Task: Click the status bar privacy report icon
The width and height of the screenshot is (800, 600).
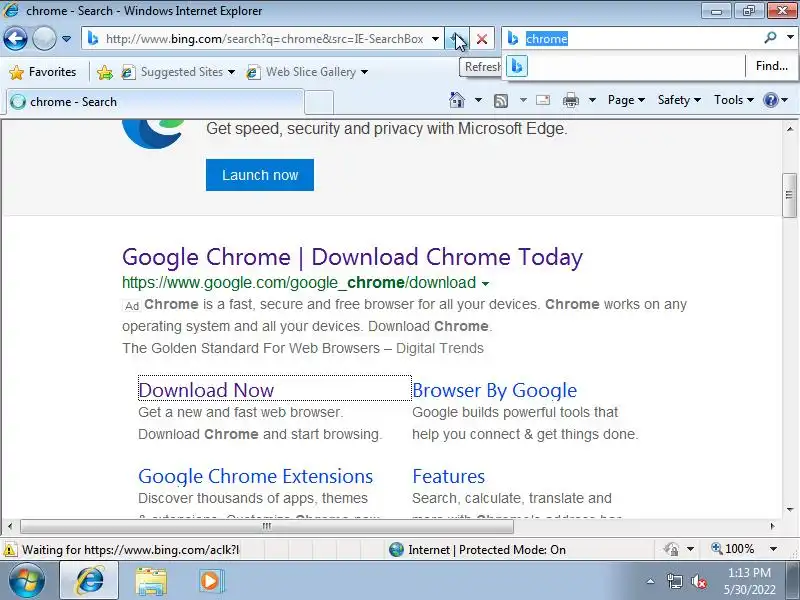Action: (x=671, y=549)
